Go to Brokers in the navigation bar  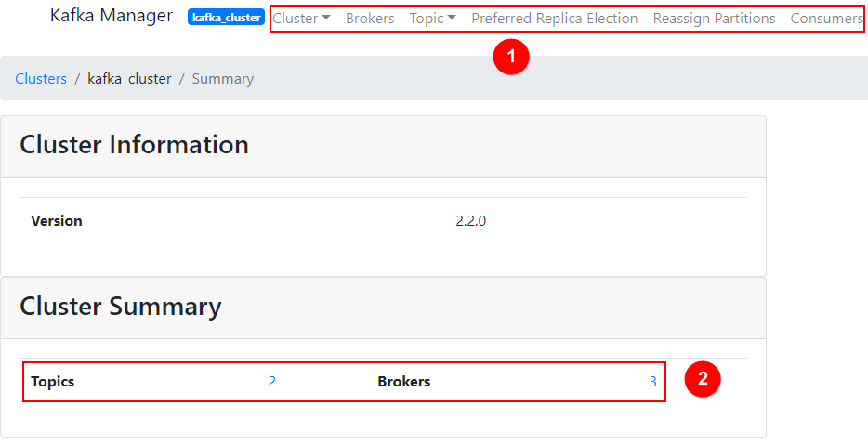(370, 19)
